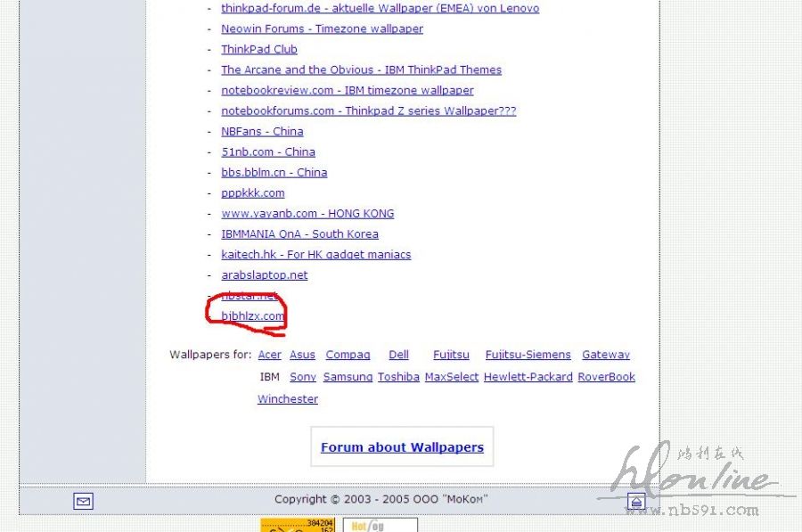Open notebookreview.com IBM timezone wallpaper link
This screenshot has height=532, width=802.
pyautogui.click(x=348, y=90)
